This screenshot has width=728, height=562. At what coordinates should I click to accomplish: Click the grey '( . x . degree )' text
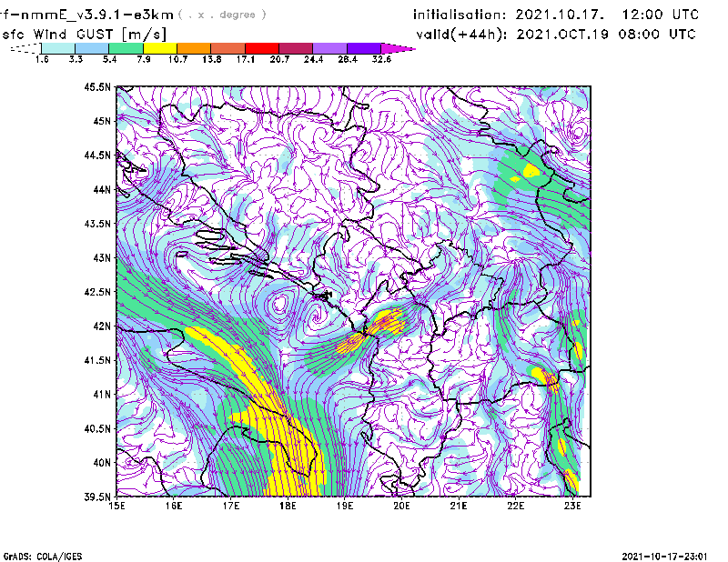pos(222,15)
